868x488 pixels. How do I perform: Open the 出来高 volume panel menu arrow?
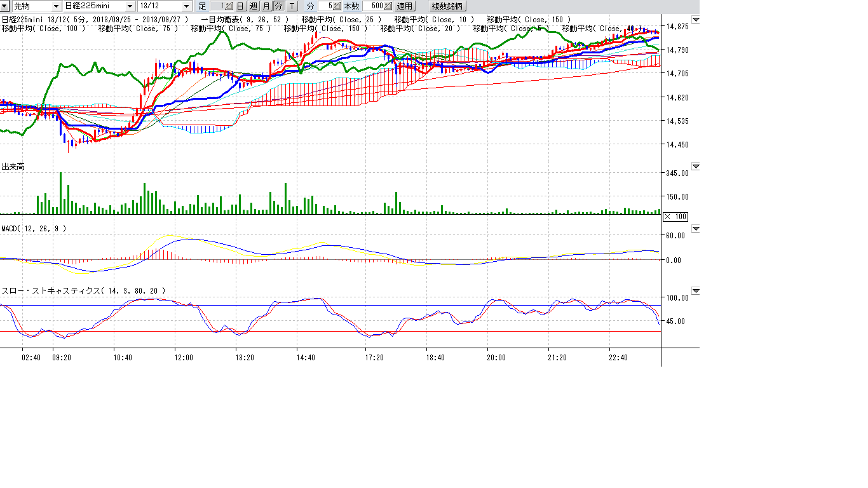696,166
